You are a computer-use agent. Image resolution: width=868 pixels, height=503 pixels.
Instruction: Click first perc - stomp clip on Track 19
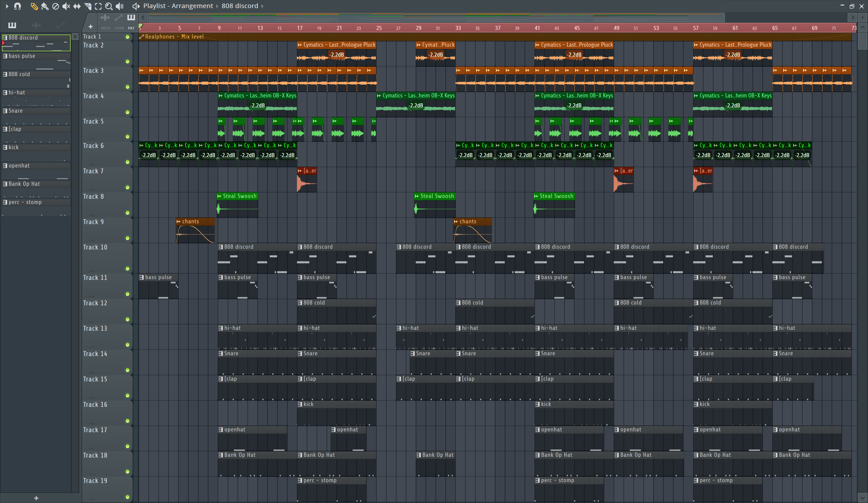(331, 490)
